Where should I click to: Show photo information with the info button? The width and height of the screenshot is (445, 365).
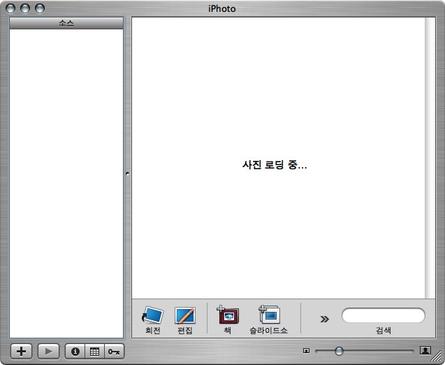pyautogui.click(x=75, y=351)
